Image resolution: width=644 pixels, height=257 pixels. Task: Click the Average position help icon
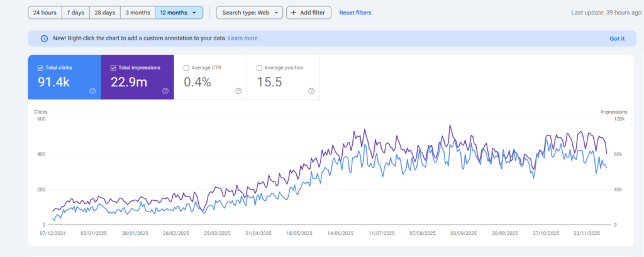[x=311, y=91]
